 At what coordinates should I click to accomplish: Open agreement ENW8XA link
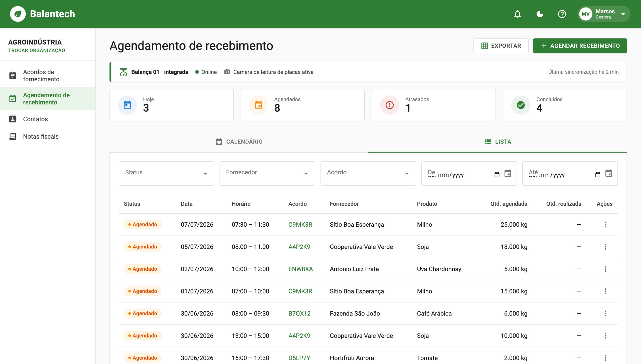300,269
